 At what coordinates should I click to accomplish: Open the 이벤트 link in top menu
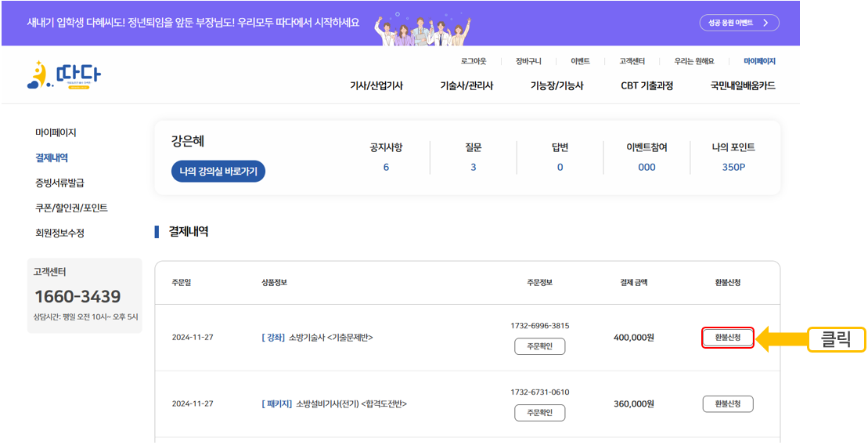(x=580, y=61)
